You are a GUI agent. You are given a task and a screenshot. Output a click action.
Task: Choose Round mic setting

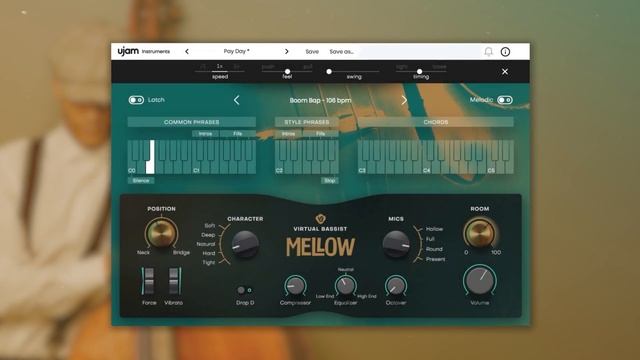[434, 249]
